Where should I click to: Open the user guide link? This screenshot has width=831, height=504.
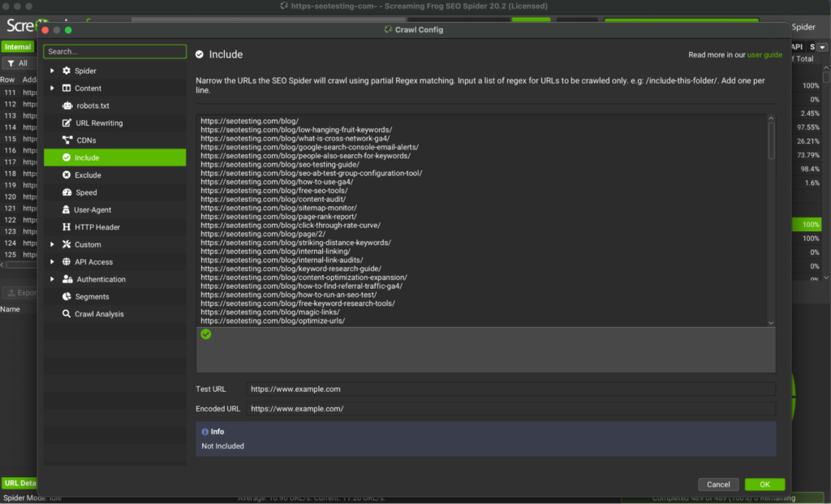(764, 55)
